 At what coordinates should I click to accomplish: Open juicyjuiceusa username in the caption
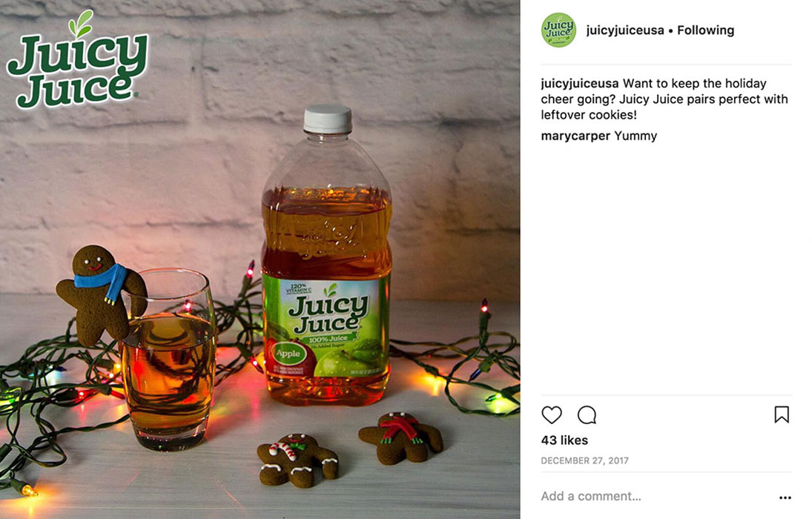pyautogui.click(x=579, y=83)
